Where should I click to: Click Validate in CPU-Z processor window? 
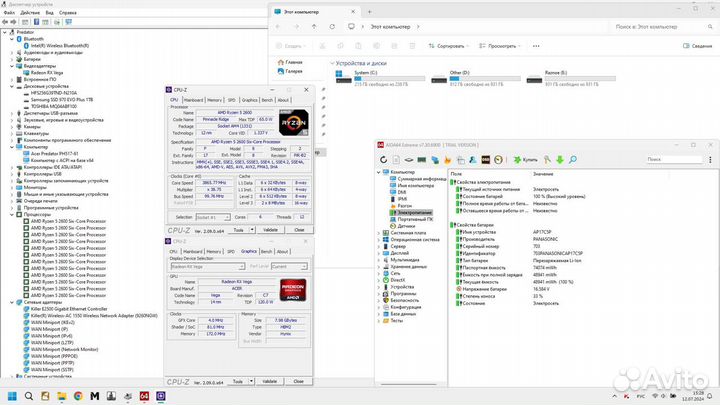[x=270, y=230]
